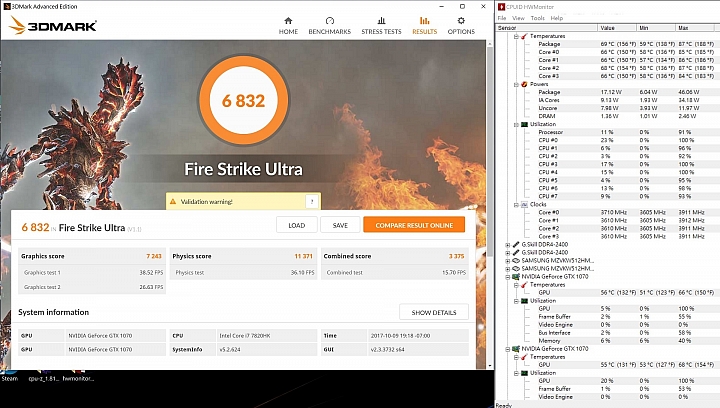Save the Fire Strike Ultra result
Viewport: 720px width, 408px height.
pyautogui.click(x=340, y=225)
